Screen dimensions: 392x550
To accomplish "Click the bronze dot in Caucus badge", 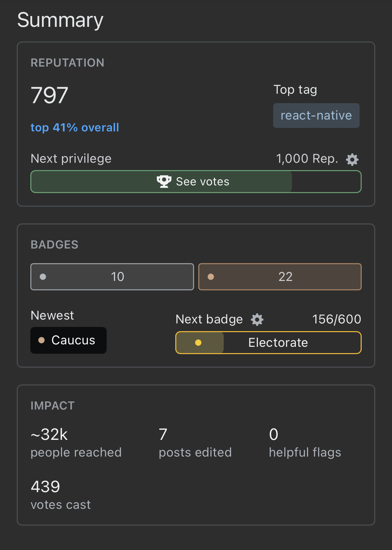I will pyautogui.click(x=41, y=340).
